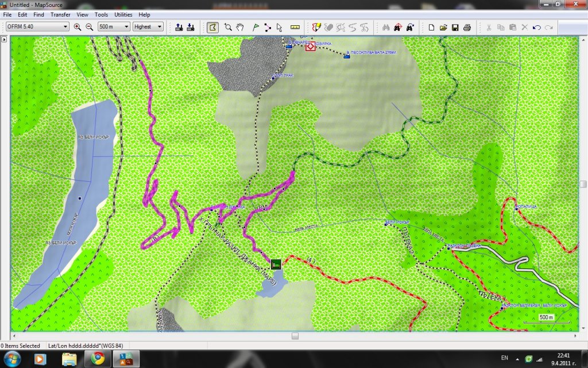Click the Send To Device icon
The width and height of the screenshot is (588, 368).
179,27
